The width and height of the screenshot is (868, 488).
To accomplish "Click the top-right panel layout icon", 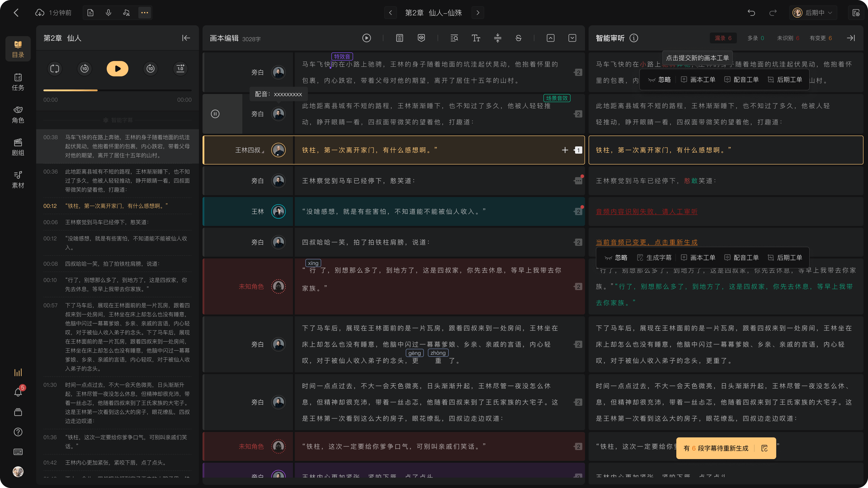I will (x=856, y=13).
